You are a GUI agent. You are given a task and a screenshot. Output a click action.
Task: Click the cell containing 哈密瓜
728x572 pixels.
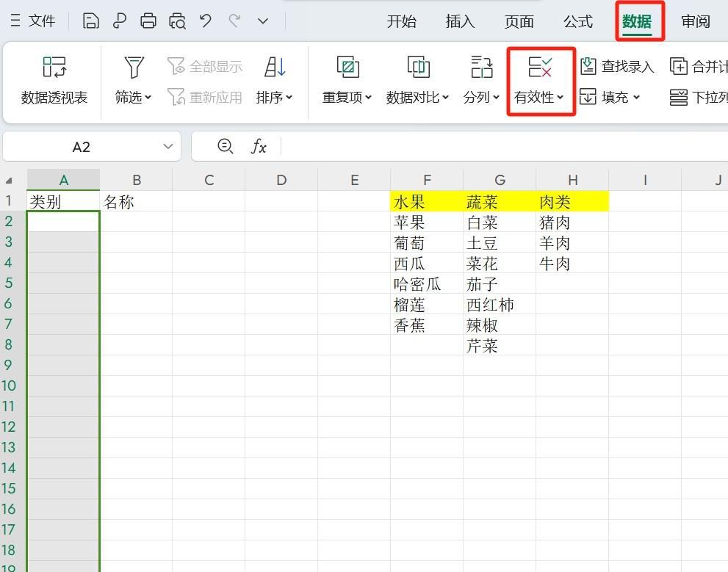(427, 283)
